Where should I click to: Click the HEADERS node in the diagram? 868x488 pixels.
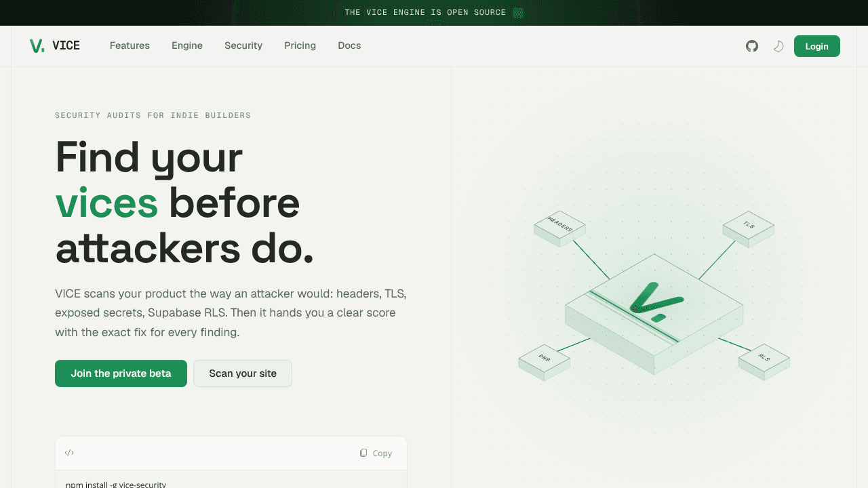click(x=559, y=228)
